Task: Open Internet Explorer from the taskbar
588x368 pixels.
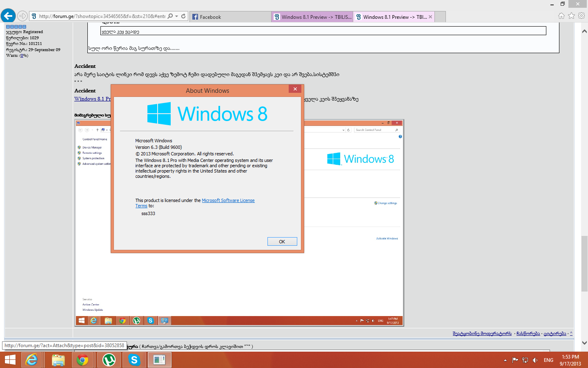Action: (x=31, y=360)
